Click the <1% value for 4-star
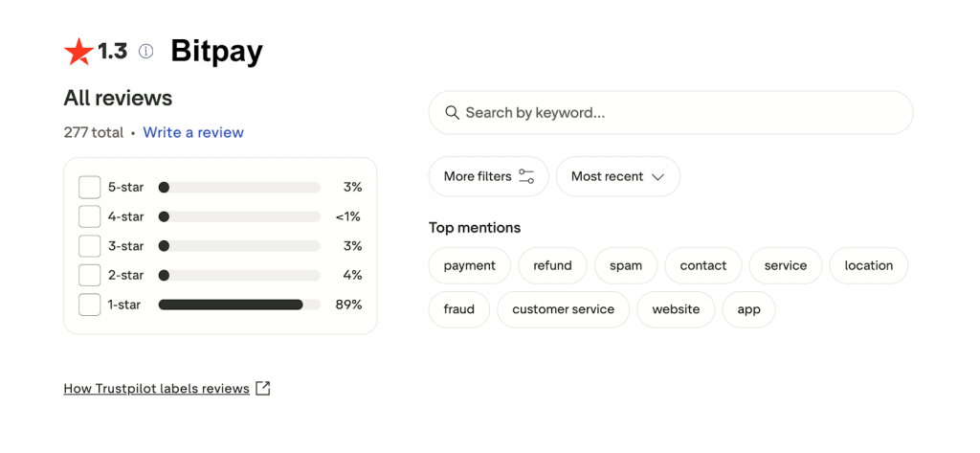Viewport: 980px width, 453px height. point(348,216)
